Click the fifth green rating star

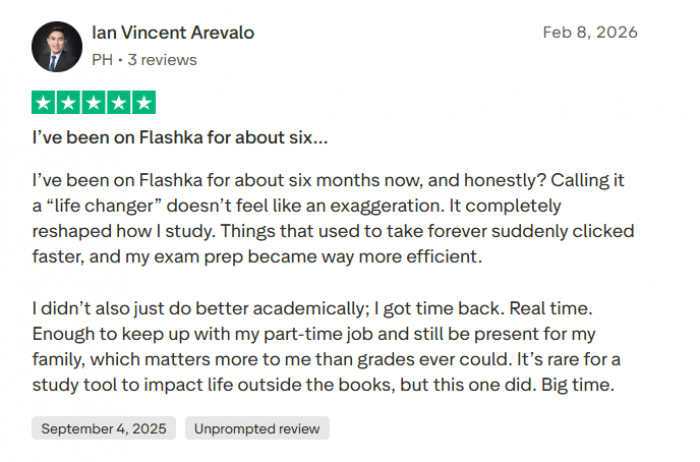pyautogui.click(x=144, y=102)
